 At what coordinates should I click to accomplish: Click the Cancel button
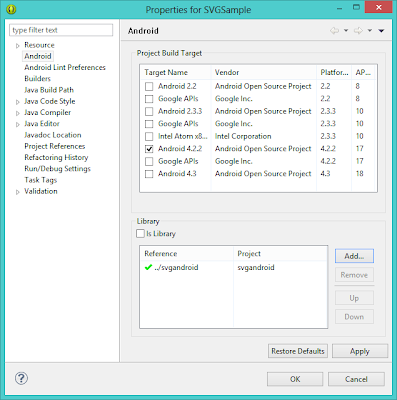click(356, 379)
